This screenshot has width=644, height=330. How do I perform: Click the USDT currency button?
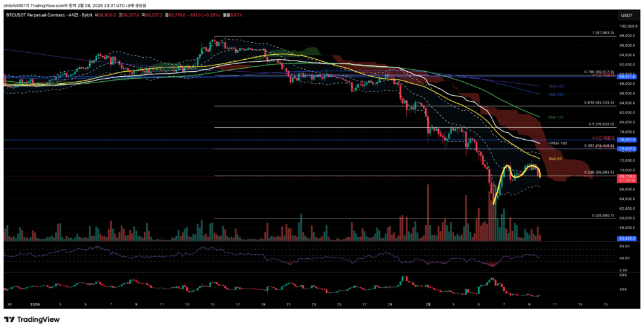click(x=626, y=15)
